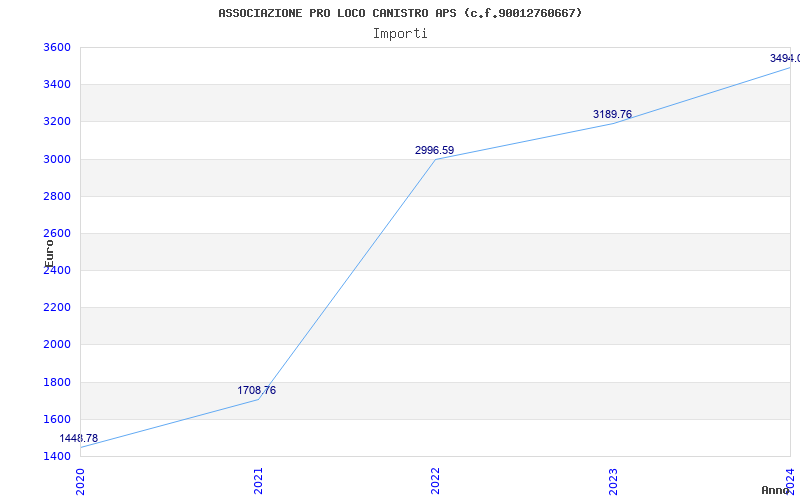Click the line vertex at year 2021

(x=258, y=399)
